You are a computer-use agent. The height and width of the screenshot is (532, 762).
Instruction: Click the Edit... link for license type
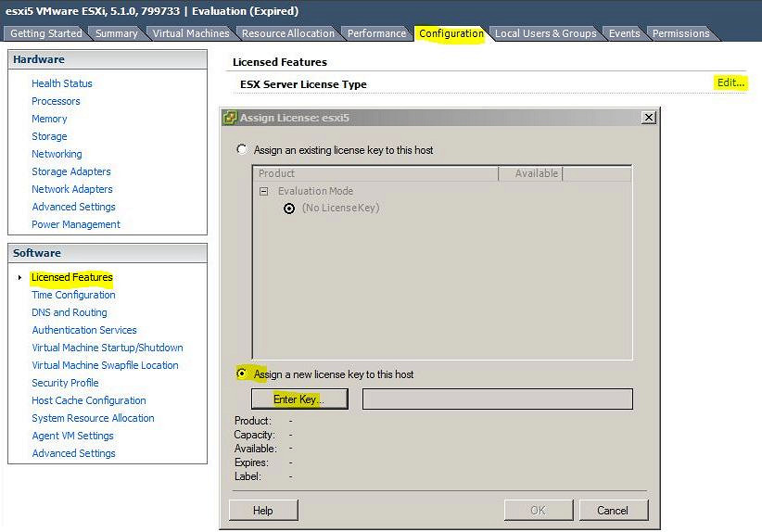[x=730, y=82]
